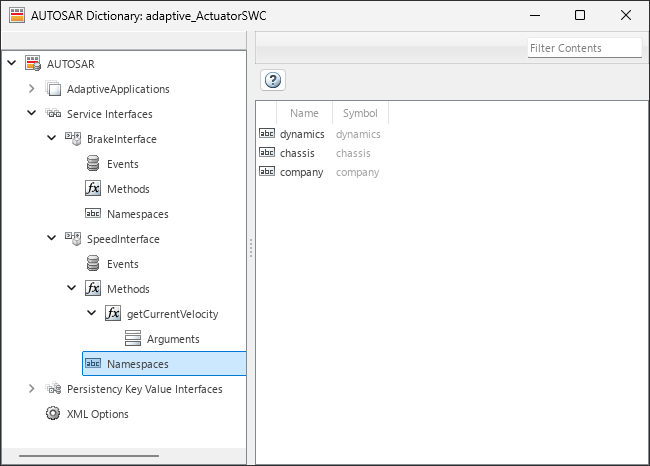Viewport: 650px width, 466px height.
Task: Select getCurrentVelocity method label
Action: (172, 314)
